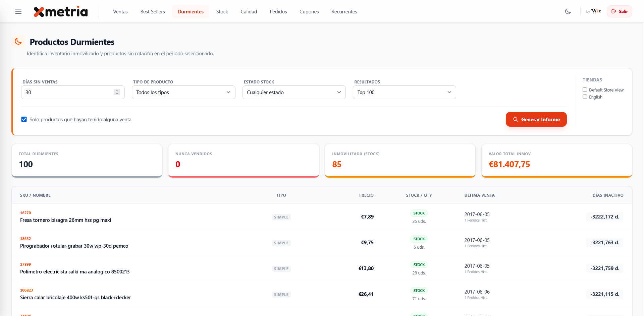644x316 pixels.
Task: Click the Días sin ventas stepper arrows
Action: pos(117,92)
